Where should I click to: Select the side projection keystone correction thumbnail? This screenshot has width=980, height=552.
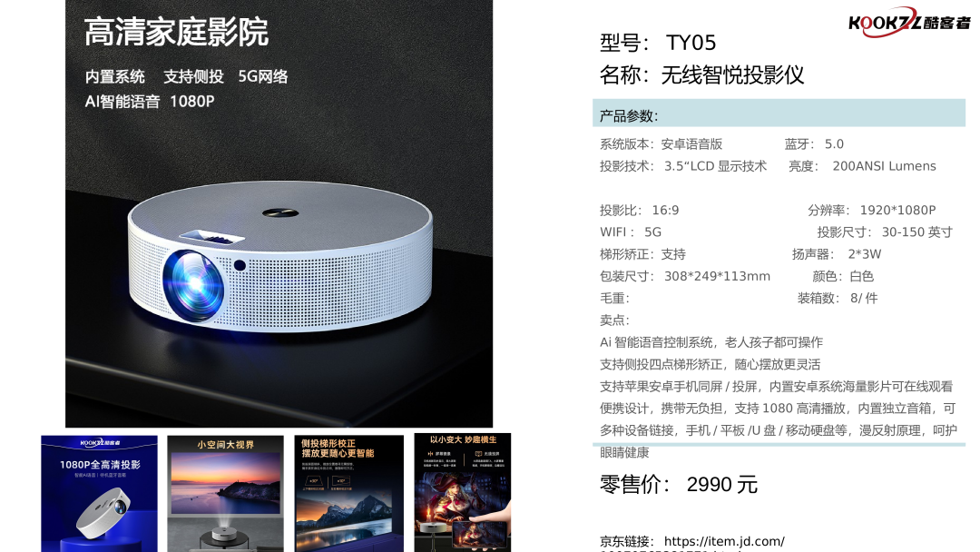coord(348,493)
